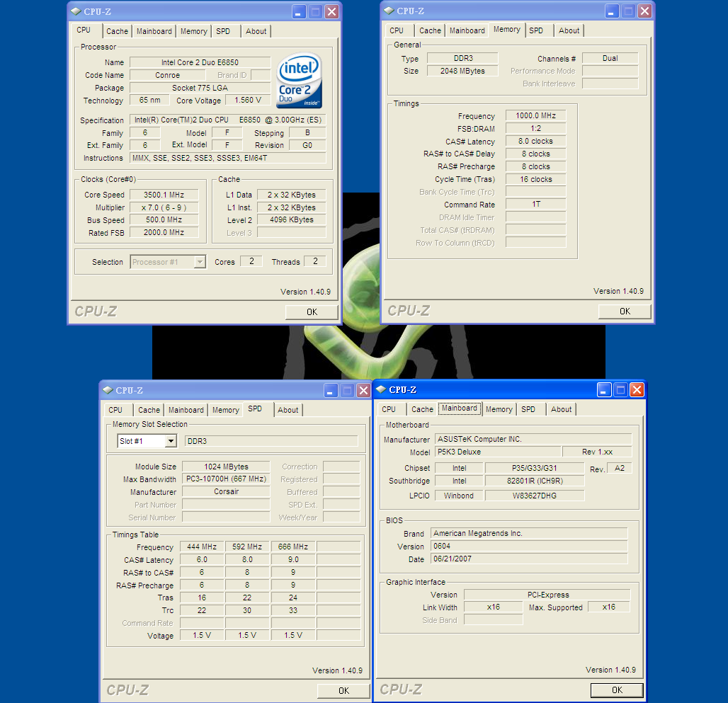Select About tab in Mainboard window
728x703 pixels.
[x=562, y=408]
